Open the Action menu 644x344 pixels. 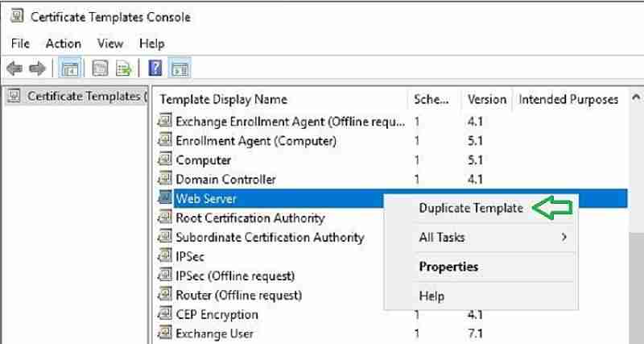click(64, 44)
